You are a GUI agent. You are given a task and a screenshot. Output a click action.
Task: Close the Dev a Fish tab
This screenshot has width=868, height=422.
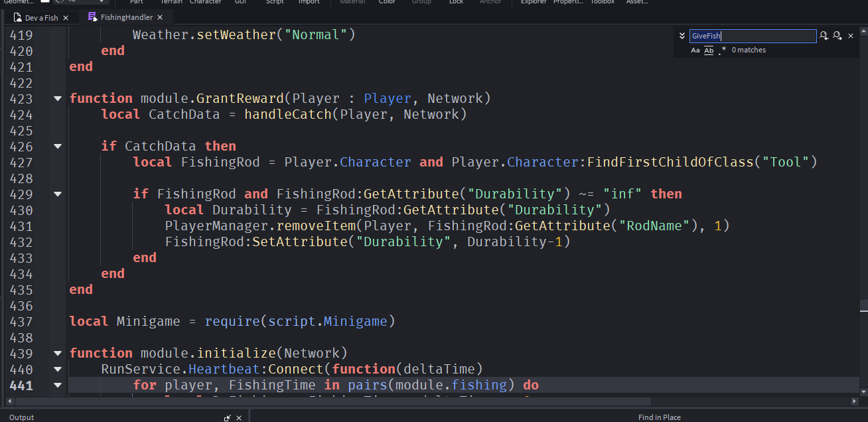click(x=66, y=18)
